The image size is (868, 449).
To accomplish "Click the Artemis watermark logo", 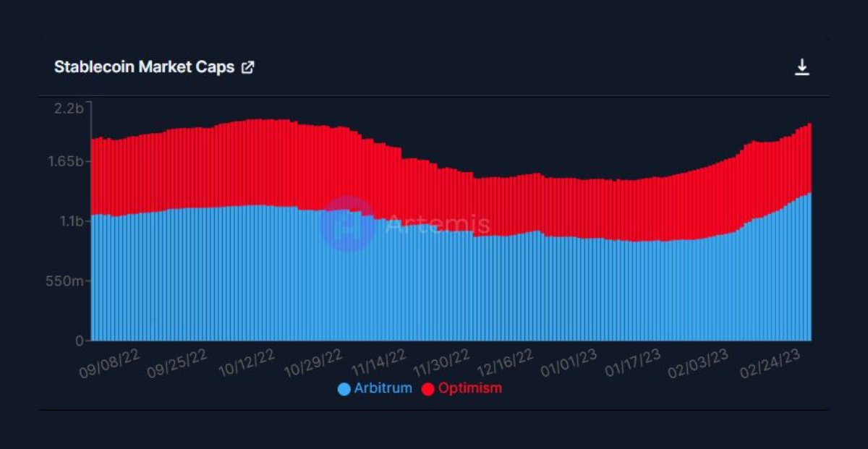I will [347, 223].
